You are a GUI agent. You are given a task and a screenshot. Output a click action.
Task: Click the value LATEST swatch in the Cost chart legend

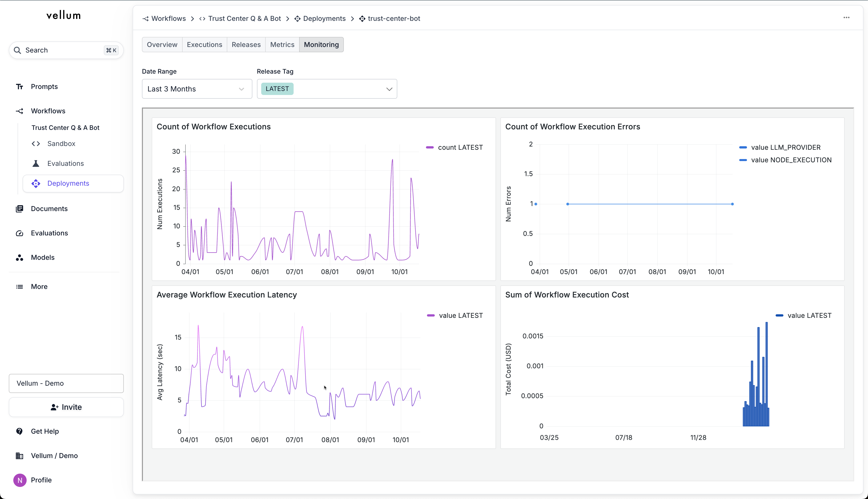(779, 315)
